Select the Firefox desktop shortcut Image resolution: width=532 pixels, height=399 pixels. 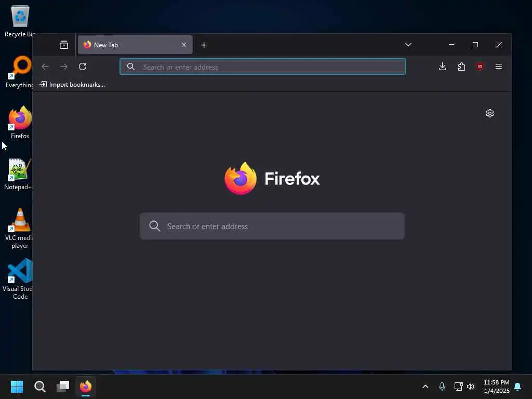coord(20,123)
